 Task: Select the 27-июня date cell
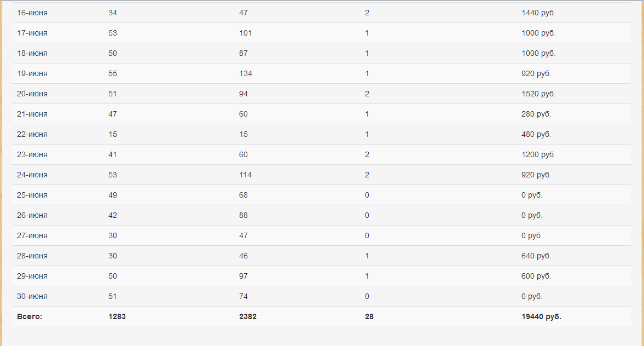coord(32,235)
